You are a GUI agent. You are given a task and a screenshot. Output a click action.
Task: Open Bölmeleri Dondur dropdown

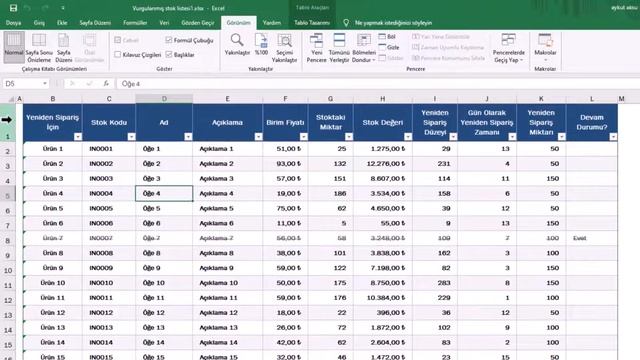pyautogui.click(x=364, y=48)
